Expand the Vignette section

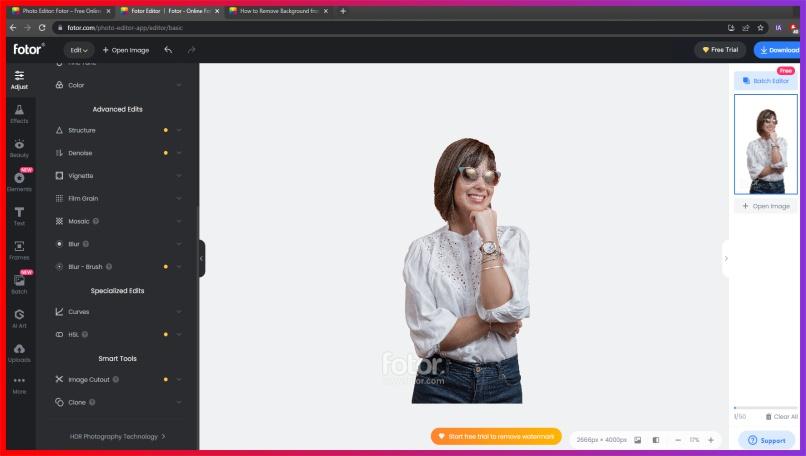(x=179, y=176)
